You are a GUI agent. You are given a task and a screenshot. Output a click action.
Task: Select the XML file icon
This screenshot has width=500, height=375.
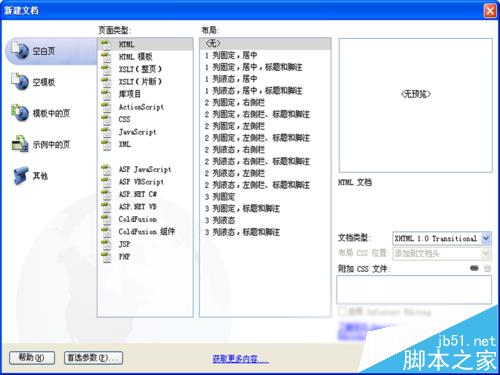(106, 144)
